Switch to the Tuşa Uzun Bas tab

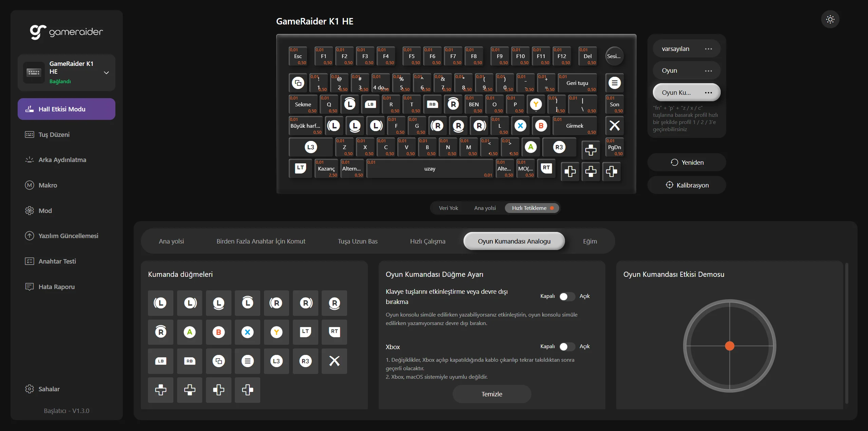click(357, 241)
